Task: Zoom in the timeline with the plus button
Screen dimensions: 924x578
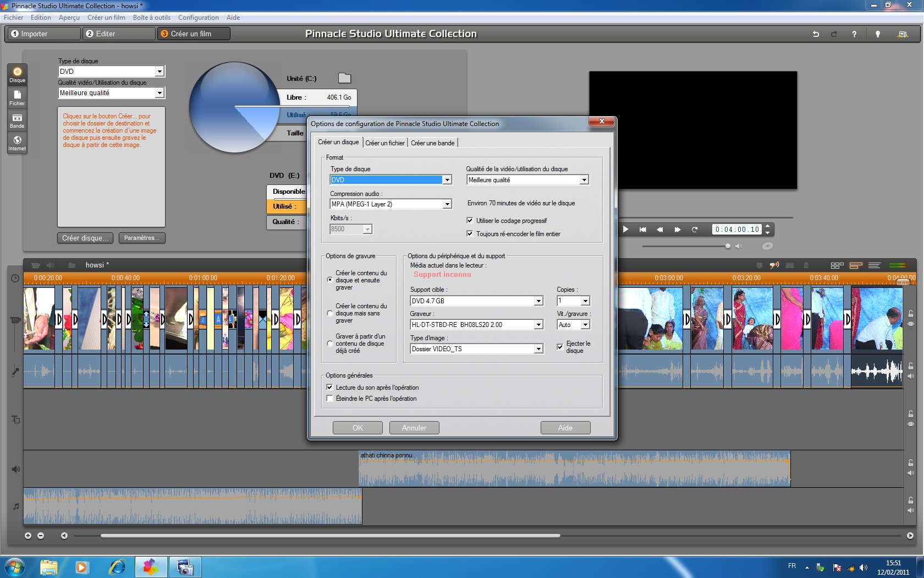Action: point(28,536)
